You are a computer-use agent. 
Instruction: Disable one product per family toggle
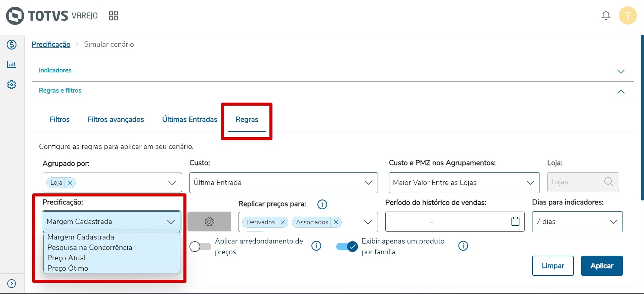point(347,247)
